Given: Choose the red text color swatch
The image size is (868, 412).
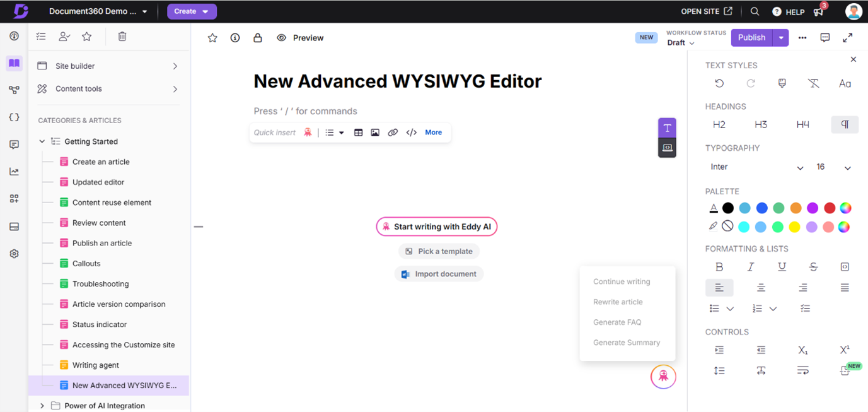Looking at the screenshot, I should 830,208.
